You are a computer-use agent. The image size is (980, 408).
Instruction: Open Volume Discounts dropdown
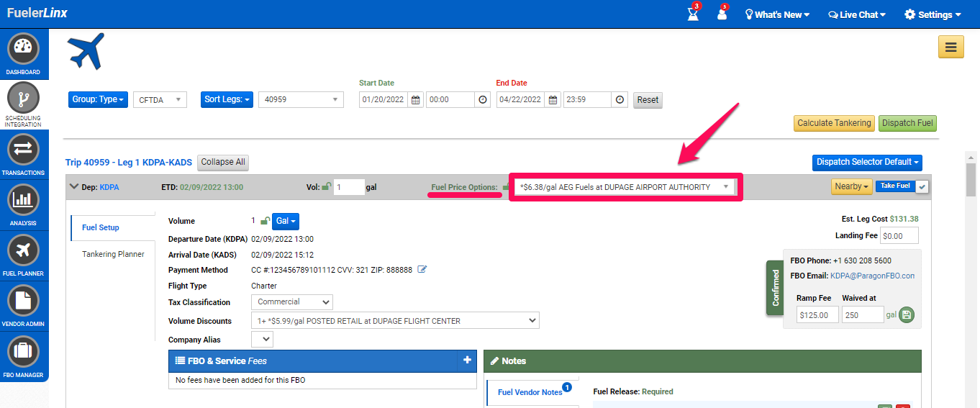(x=395, y=321)
